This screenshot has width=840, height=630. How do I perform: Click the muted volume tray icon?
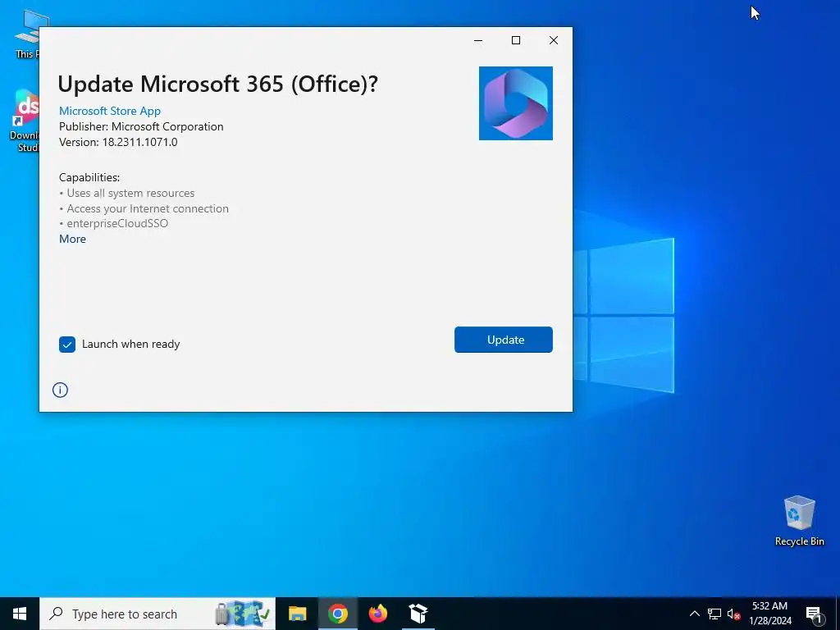pyautogui.click(x=733, y=614)
